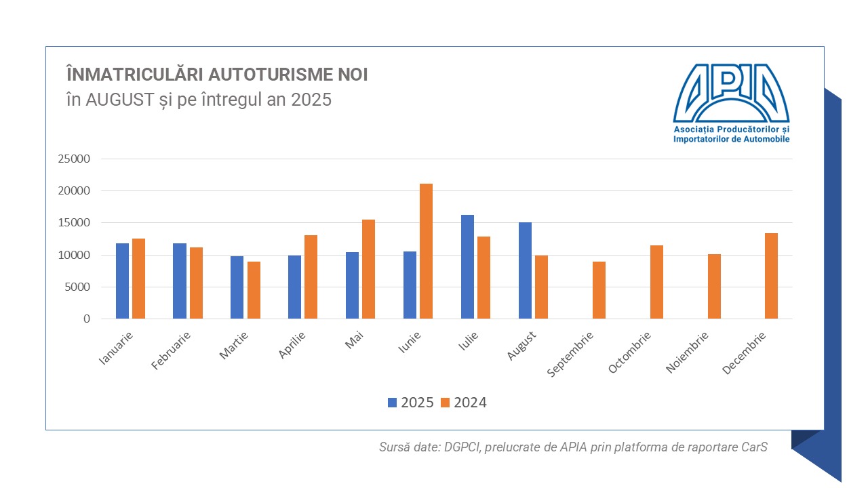
Task: Select the orange 2024 bar for Iunie
Action: click(426, 251)
